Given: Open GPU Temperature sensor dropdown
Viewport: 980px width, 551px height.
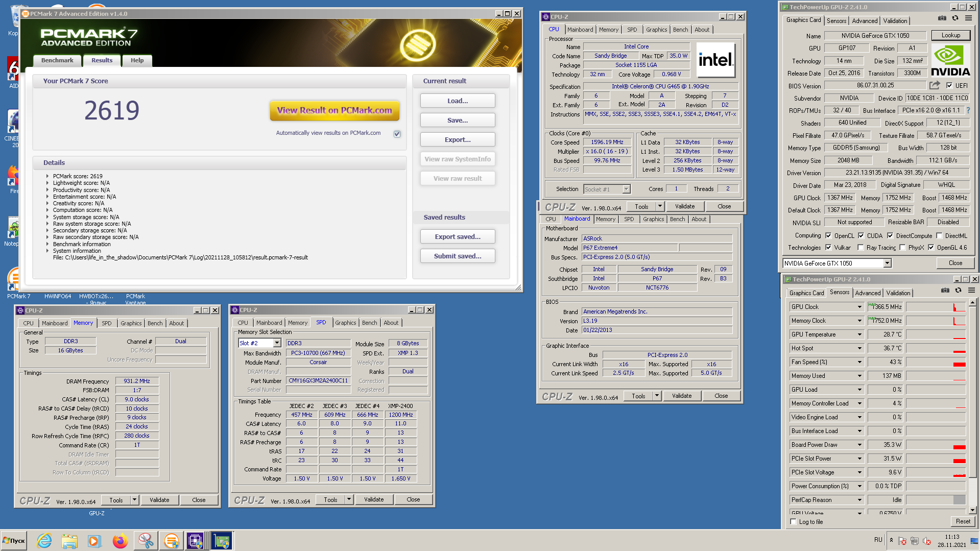Looking at the screenshot, I should (x=859, y=334).
